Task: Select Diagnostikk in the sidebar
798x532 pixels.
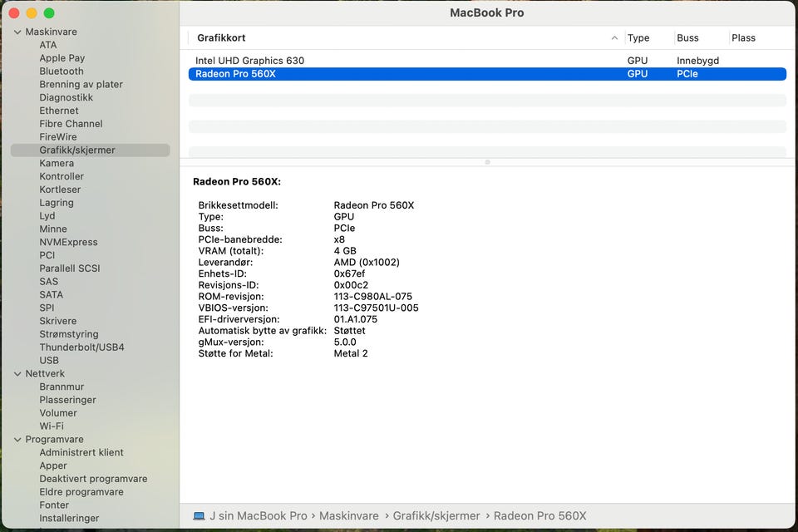Action: click(x=66, y=98)
